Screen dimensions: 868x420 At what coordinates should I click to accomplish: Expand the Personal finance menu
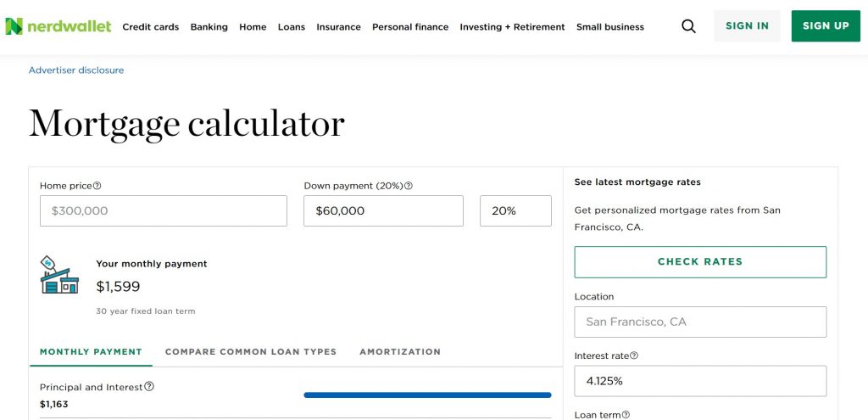(x=410, y=27)
